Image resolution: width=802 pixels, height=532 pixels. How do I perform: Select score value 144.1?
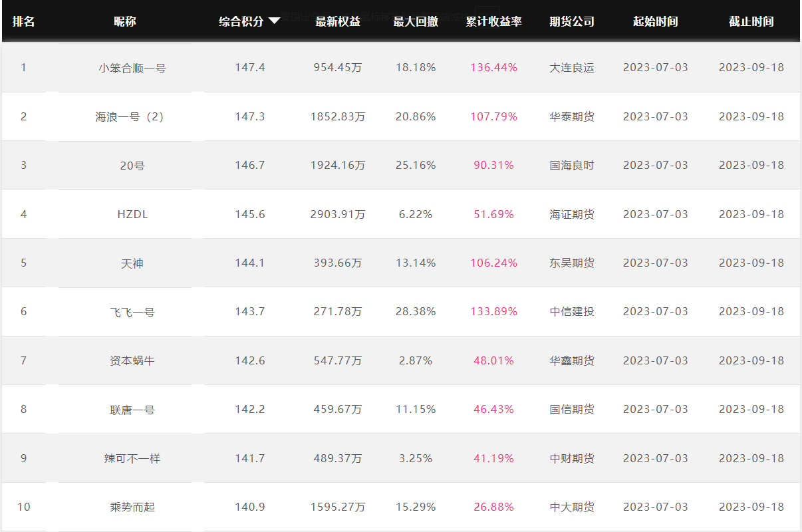click(x=250, y=263)
